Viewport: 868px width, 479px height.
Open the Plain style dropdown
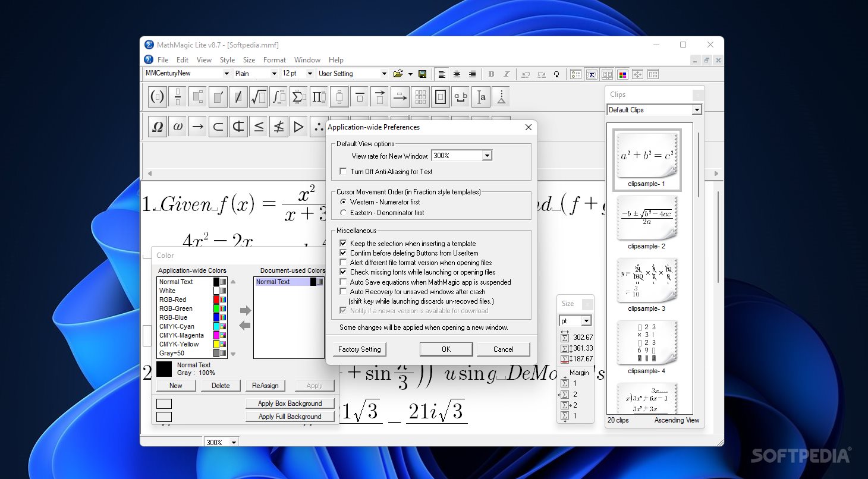(x=274, y=74)
